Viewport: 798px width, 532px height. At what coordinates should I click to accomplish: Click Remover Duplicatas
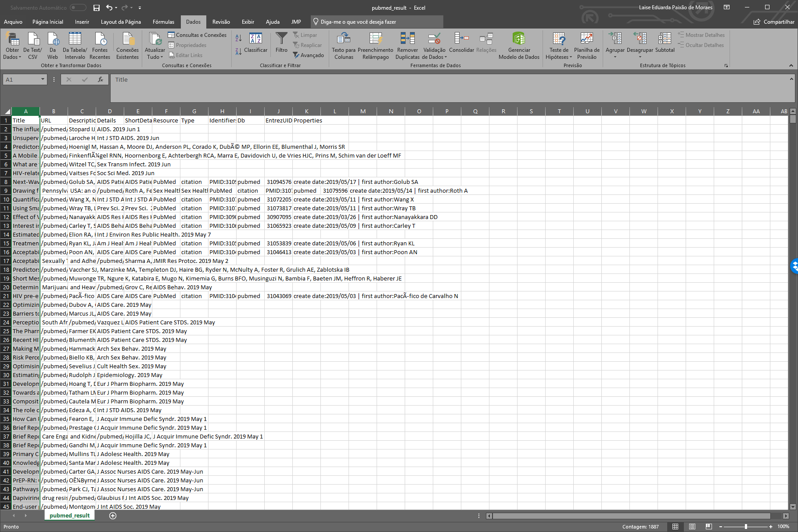pyautogui.click(x=408, y=46)
